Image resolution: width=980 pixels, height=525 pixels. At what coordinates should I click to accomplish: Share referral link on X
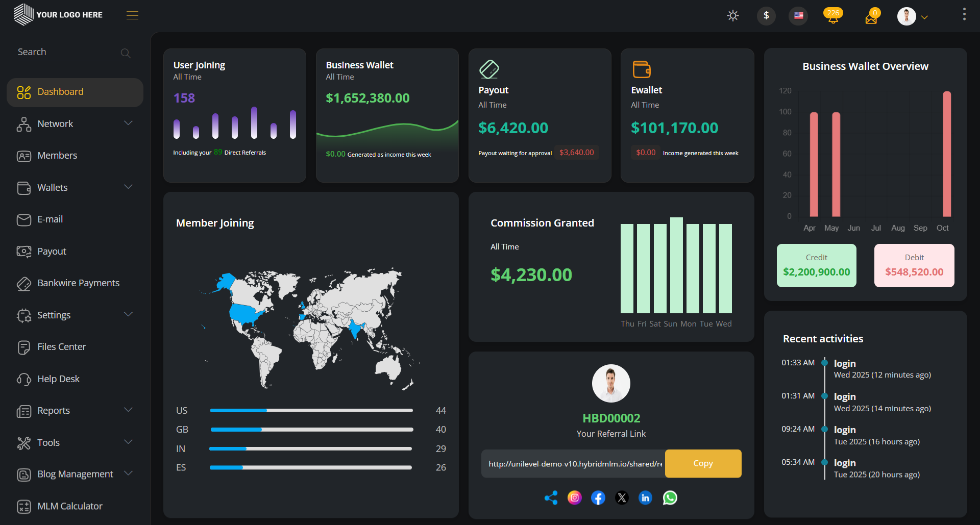pos(622,497)
